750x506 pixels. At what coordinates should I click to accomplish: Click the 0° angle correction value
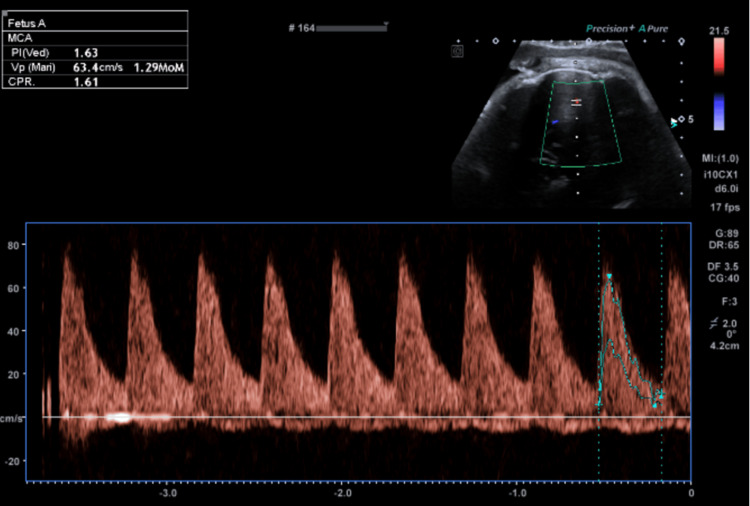(x=730, y=334)
